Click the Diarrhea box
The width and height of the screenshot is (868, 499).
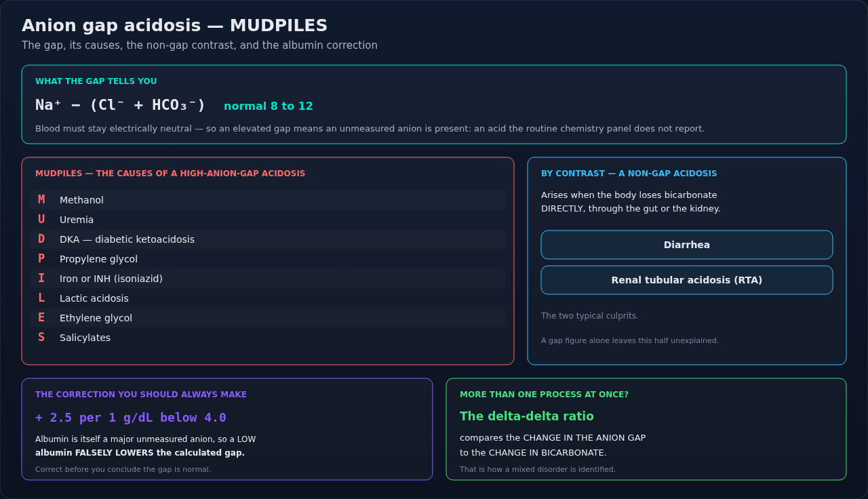pos(687,245)
